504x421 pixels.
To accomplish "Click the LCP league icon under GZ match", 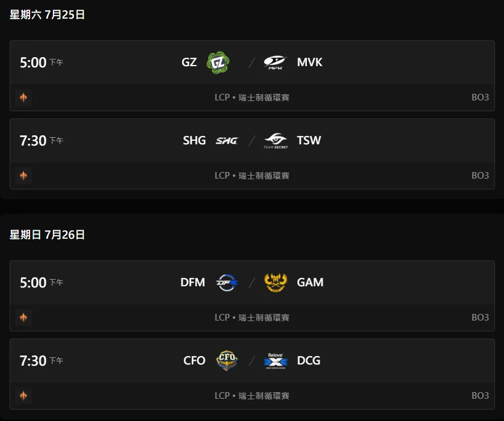I will pos(23,97).
